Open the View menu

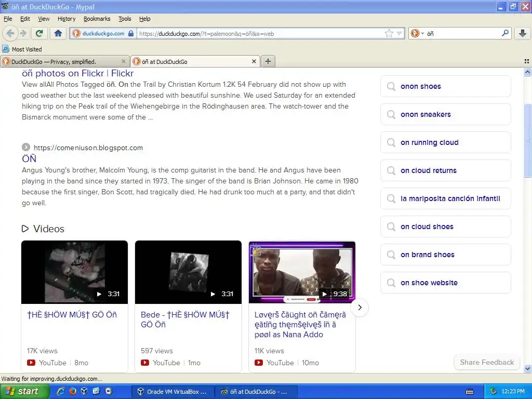click(x=44, y=19)
